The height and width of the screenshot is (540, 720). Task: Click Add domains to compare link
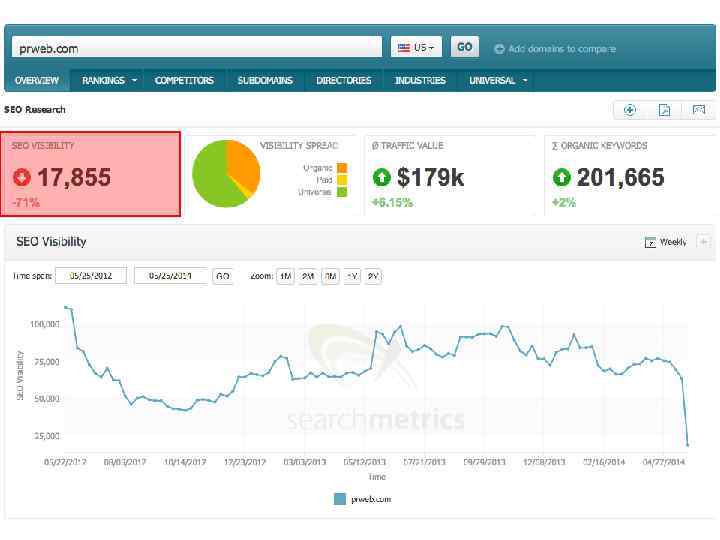562,49
